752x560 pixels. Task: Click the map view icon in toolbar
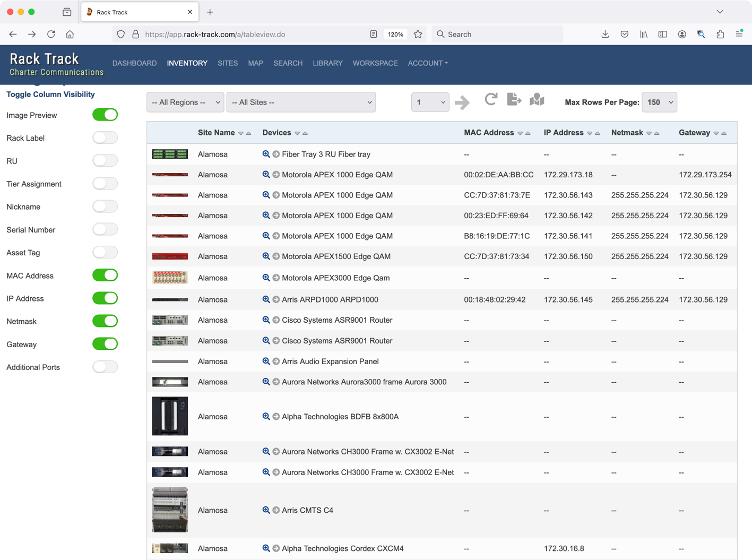[537, 100]
